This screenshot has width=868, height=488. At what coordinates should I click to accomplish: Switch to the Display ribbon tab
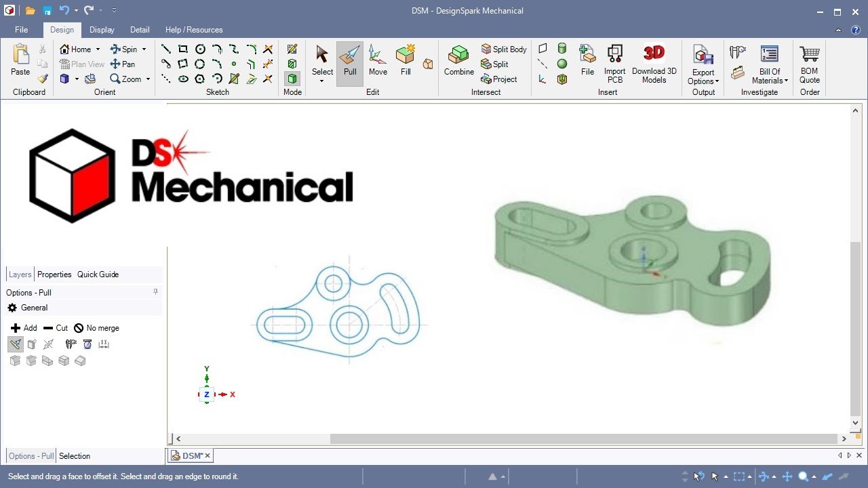coord(102,30)
